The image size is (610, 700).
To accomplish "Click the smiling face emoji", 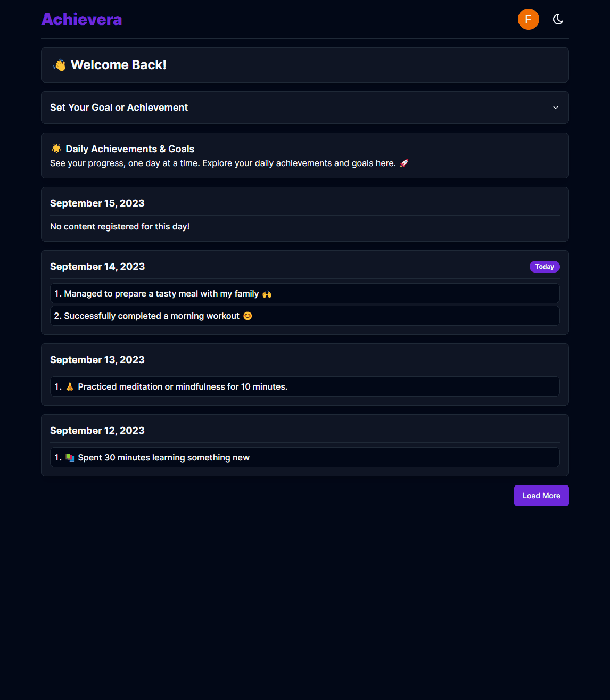I will (248, 316).
